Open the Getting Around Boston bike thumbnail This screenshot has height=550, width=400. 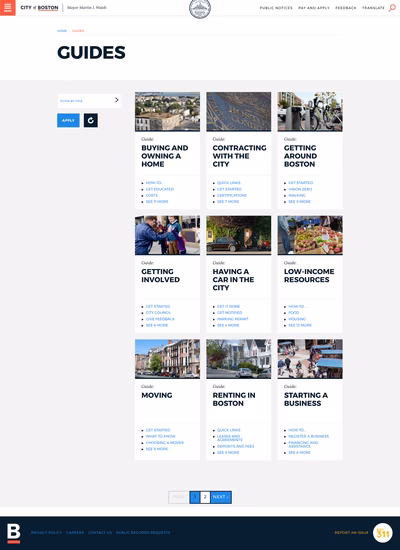coord(310,112)
